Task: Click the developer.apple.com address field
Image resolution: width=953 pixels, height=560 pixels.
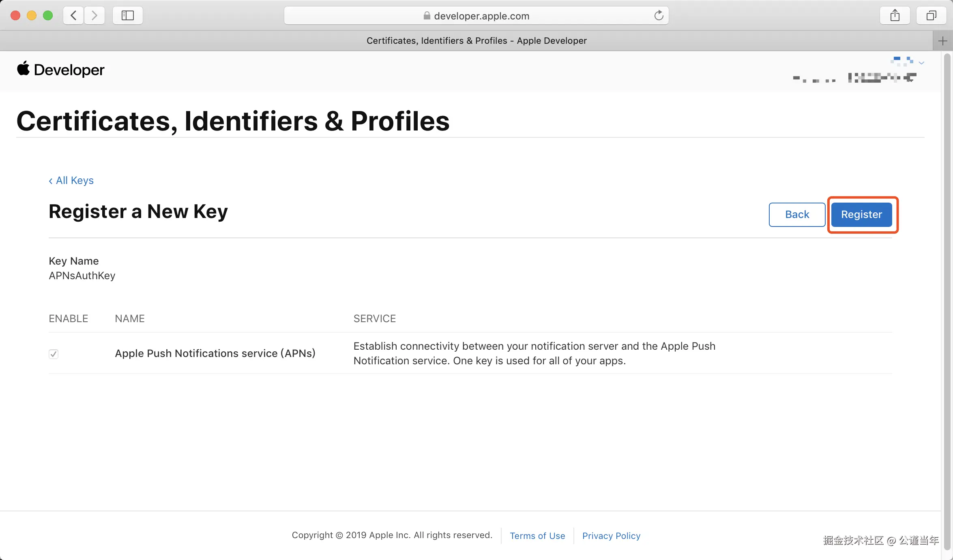Action: [481, 16]
